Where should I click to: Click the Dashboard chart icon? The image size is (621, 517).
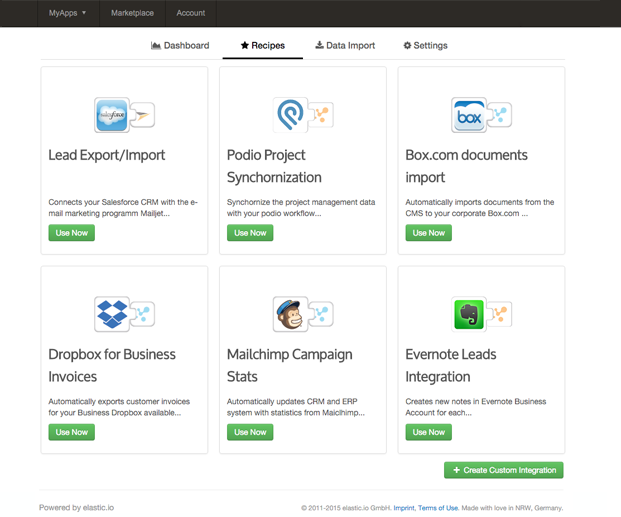156,46
